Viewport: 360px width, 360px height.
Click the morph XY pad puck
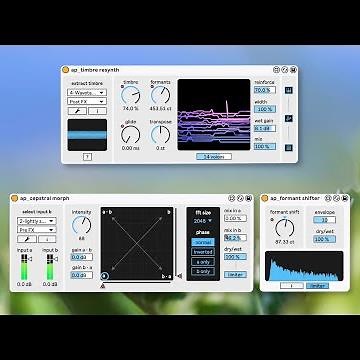(105, 276)
